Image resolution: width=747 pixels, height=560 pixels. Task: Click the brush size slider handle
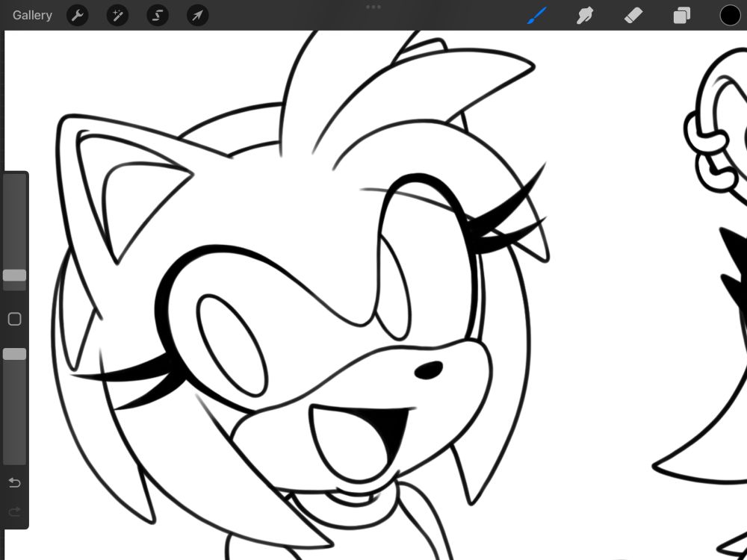pyautogui.click(x=14, y=276)
